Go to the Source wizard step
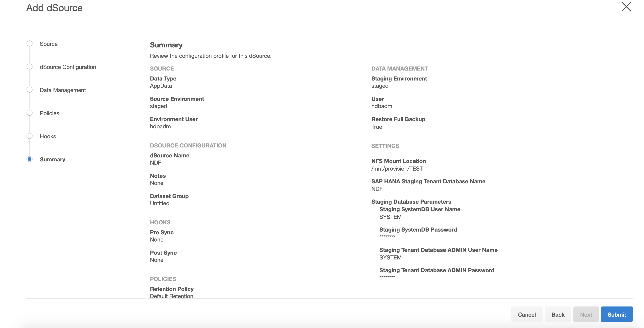The width and height of the screenshot is (644, 328). click(x=48, y=44)
